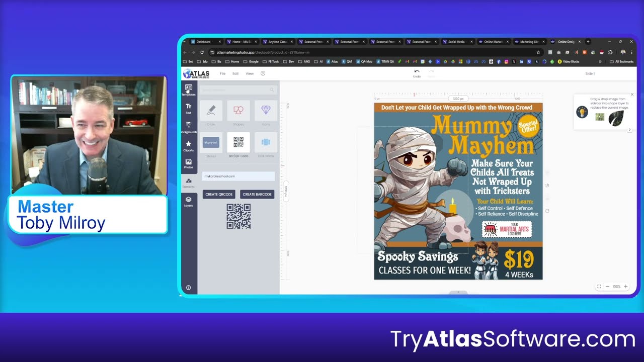Open Facebook bookmark icon in bookmarks bar
The width and height of the screenshot is (644, 362).
tap(499, 62)
